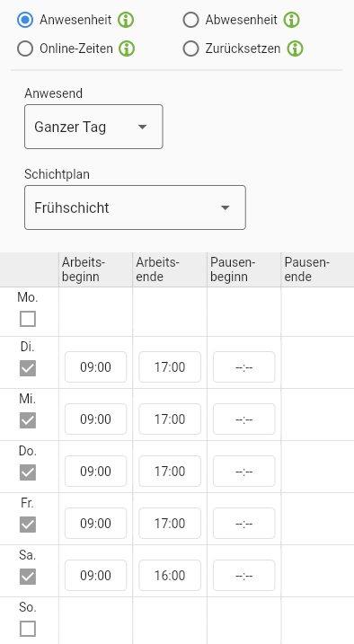Select the Abwesenheit radio button
The height and width of the screenshot is (644, 354).
point(191,20)
